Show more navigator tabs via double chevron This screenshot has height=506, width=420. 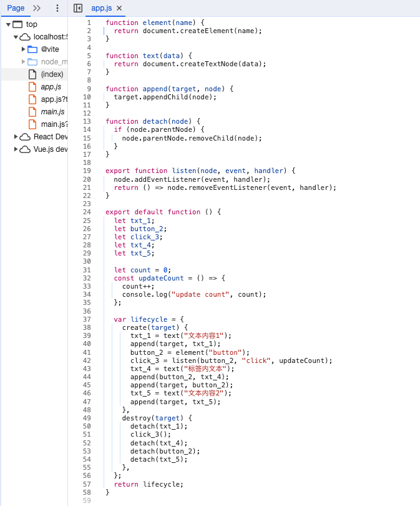pos(37,8)
